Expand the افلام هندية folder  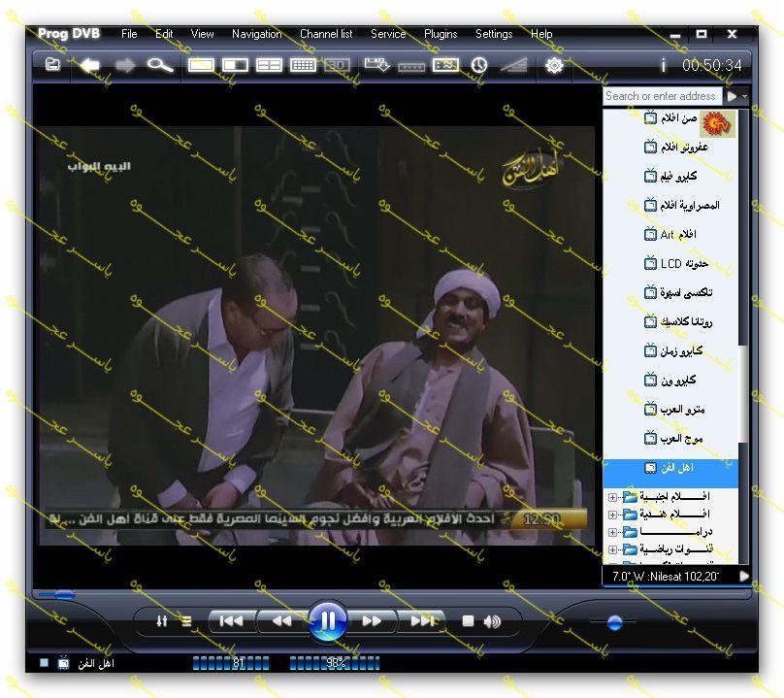click(x=612, y=515)
